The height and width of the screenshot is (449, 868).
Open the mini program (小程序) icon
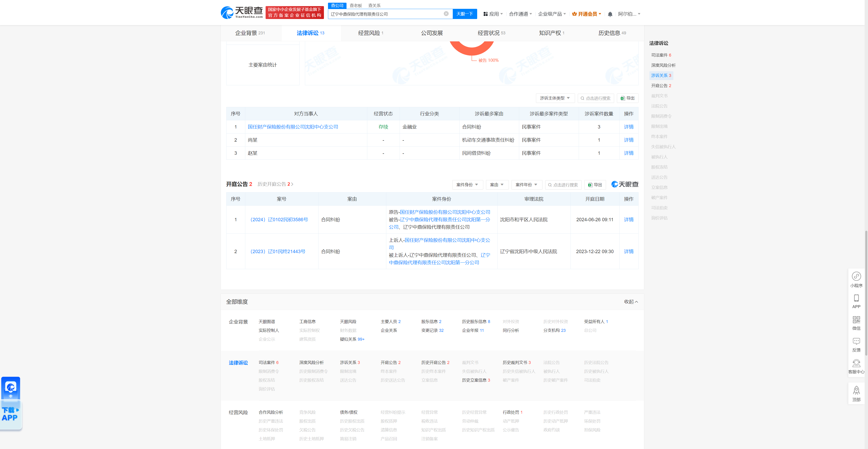(856, 276)
